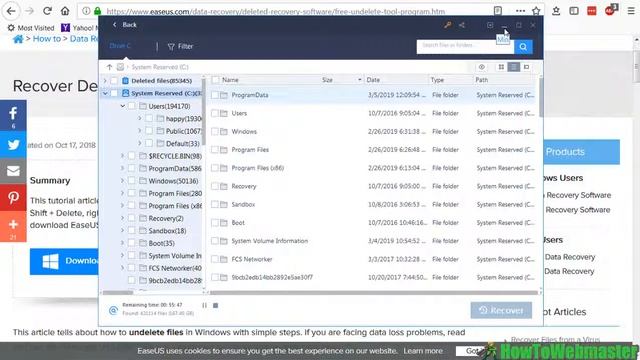This screenshot has height=360, width=640.
Task: Check the Users folder row checkbox
Action: point(215,113)
